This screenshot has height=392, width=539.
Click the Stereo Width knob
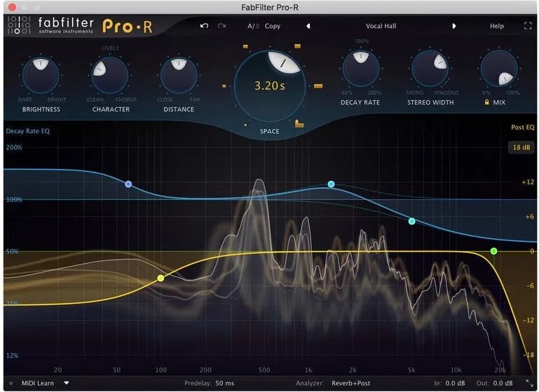430,69
